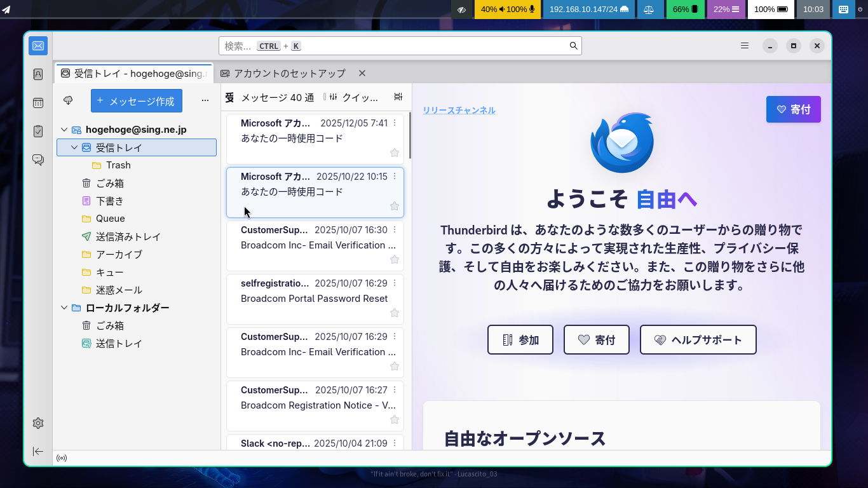Open the リリースチャンネル link
Screen dimensions: 868x488
pyautogui.click(x=459, y=110)
